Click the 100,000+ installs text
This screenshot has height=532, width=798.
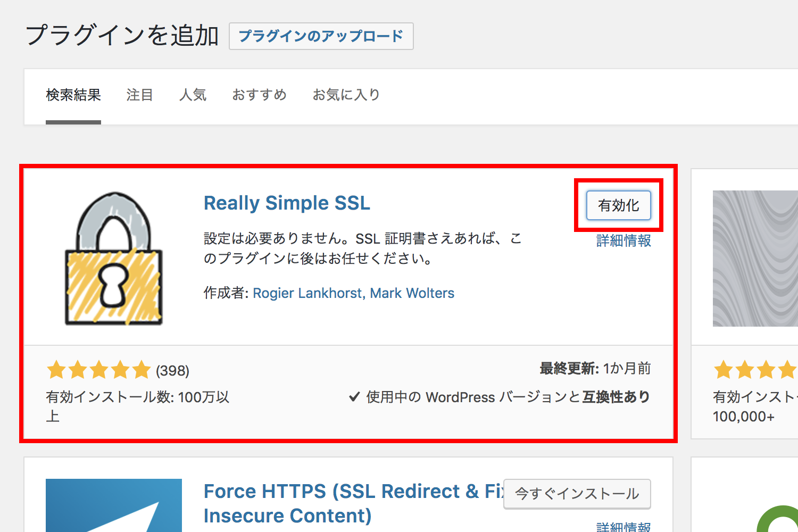[x=744, y=417]
